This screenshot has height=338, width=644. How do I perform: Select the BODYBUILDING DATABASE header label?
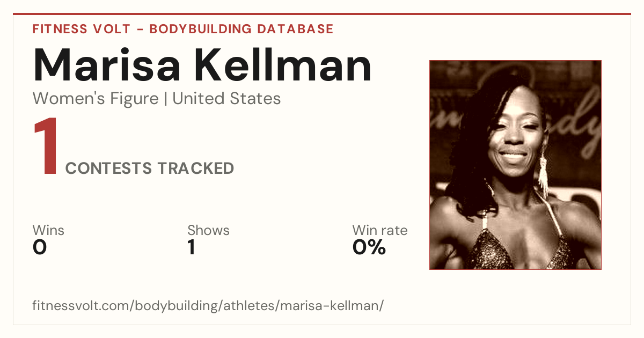click(241, 29)
